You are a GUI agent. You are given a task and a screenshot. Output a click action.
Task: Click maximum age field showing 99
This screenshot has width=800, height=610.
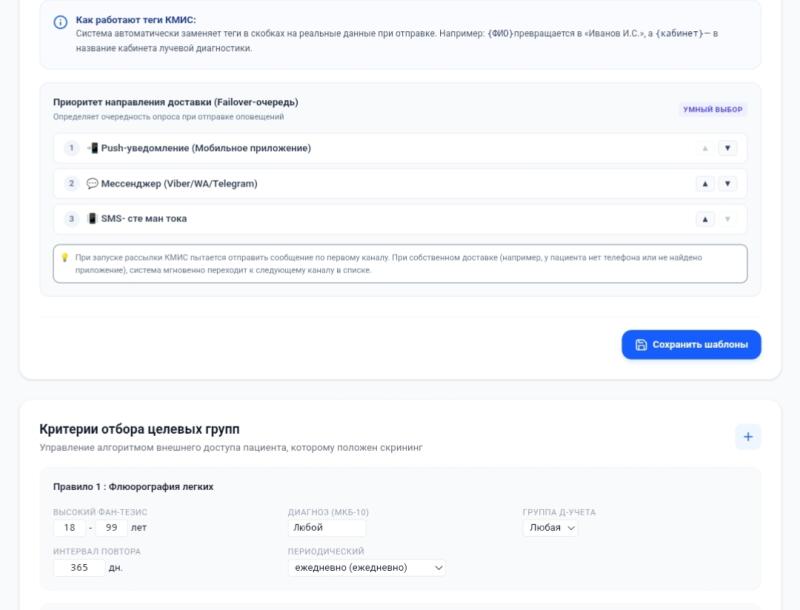coord(111,527)
